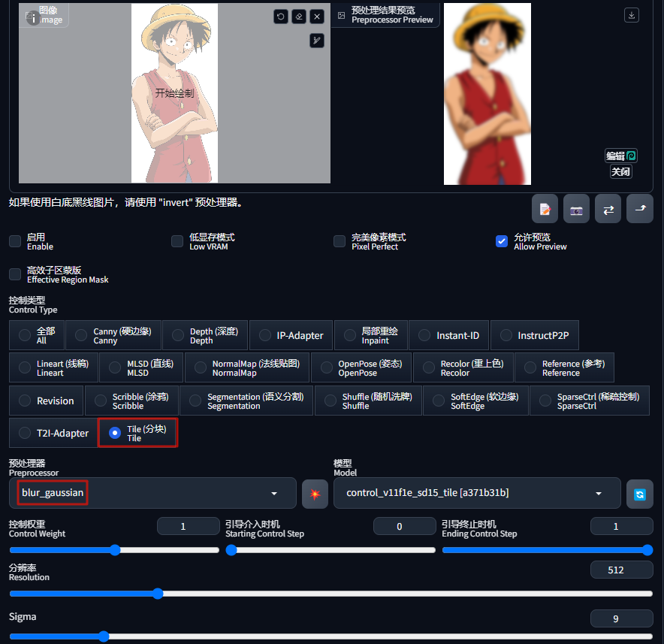This screenshot has width=664, height=644.
Task: Refresh the model list with the blue icon
Action: click(x=640, y=494)
